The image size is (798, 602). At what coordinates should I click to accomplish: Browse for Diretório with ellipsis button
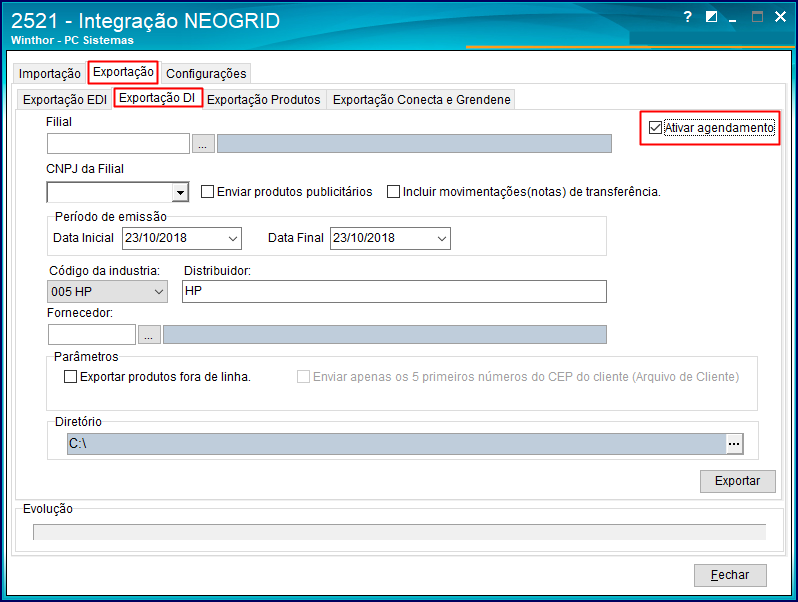pyautogui.click(x=734, y=444)
